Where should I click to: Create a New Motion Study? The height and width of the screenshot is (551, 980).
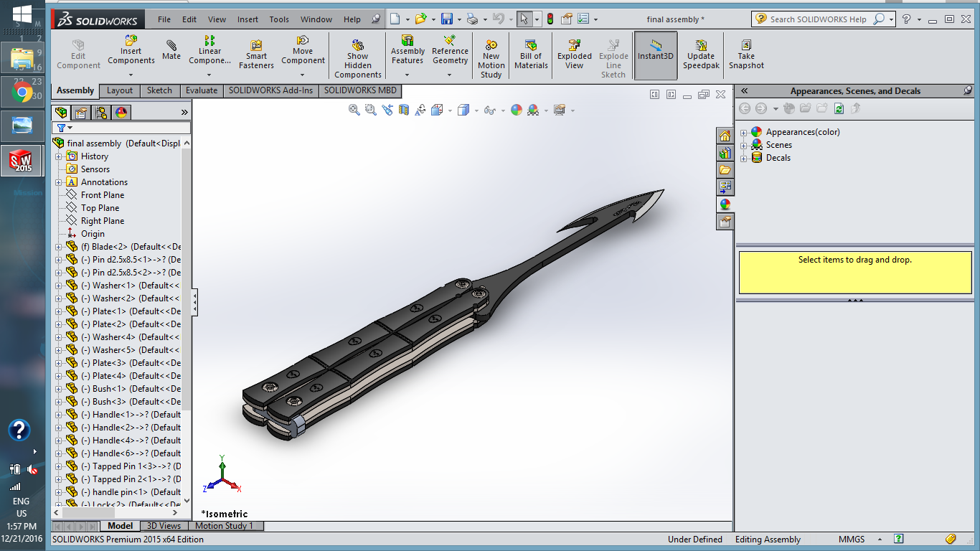(491, 54)
